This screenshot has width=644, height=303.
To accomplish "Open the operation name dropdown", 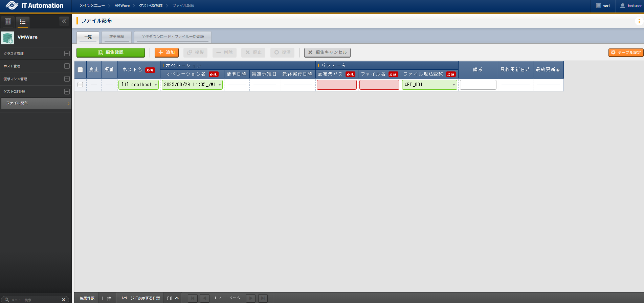I will click(x=192, y=85).
